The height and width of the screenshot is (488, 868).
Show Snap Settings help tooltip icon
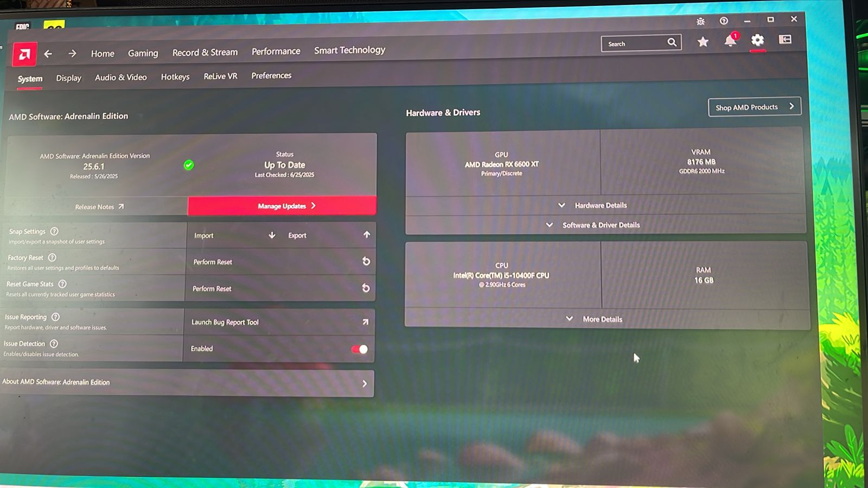pyautogui.click(x=54, y=232)
